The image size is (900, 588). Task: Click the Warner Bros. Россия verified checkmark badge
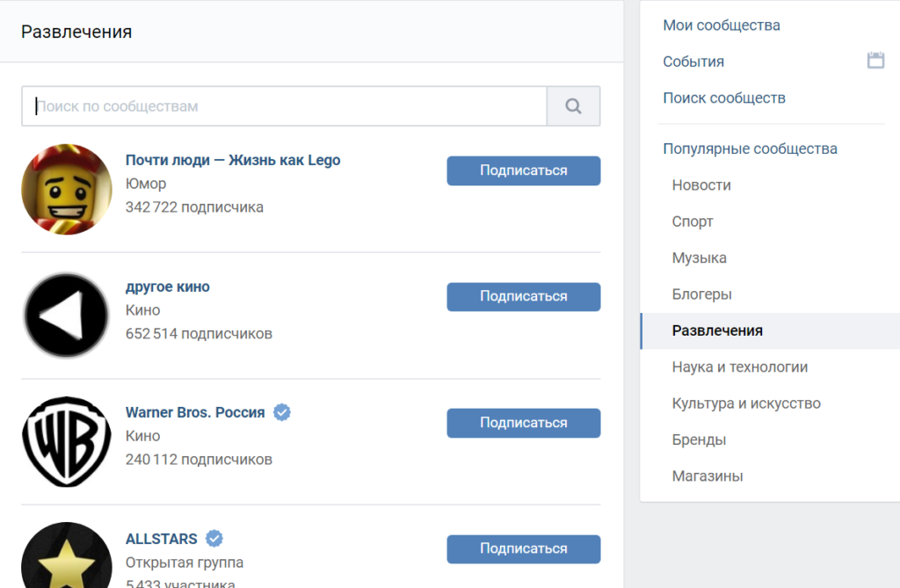coord(282,412)
